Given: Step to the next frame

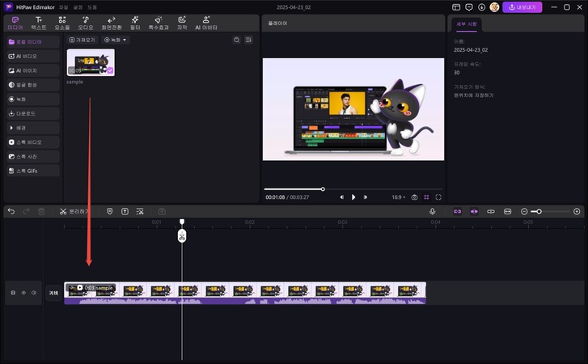Looking at the screenshot, I should (x=366, y=197).
